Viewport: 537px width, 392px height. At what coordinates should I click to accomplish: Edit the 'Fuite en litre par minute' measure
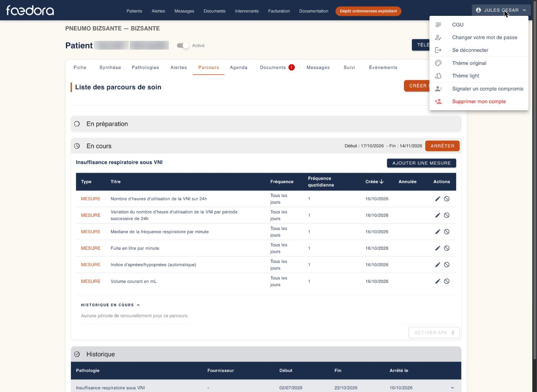pos(438,248)
